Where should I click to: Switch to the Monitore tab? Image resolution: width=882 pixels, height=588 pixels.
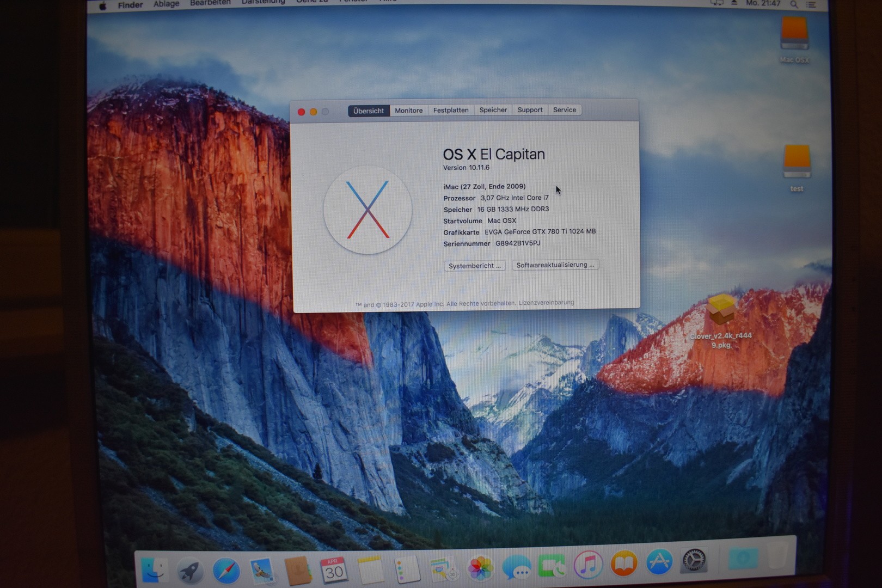tap(409, 111)
